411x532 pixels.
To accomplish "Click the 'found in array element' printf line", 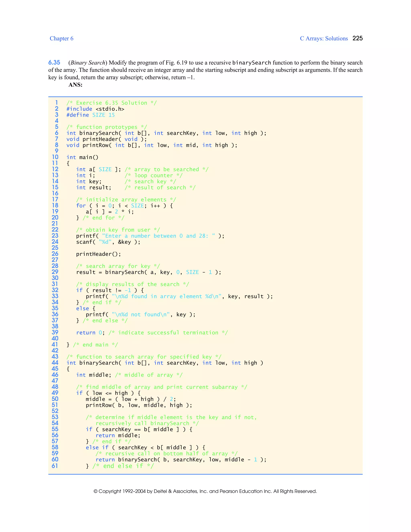I will pyautogui.click(x=179, y=296).
